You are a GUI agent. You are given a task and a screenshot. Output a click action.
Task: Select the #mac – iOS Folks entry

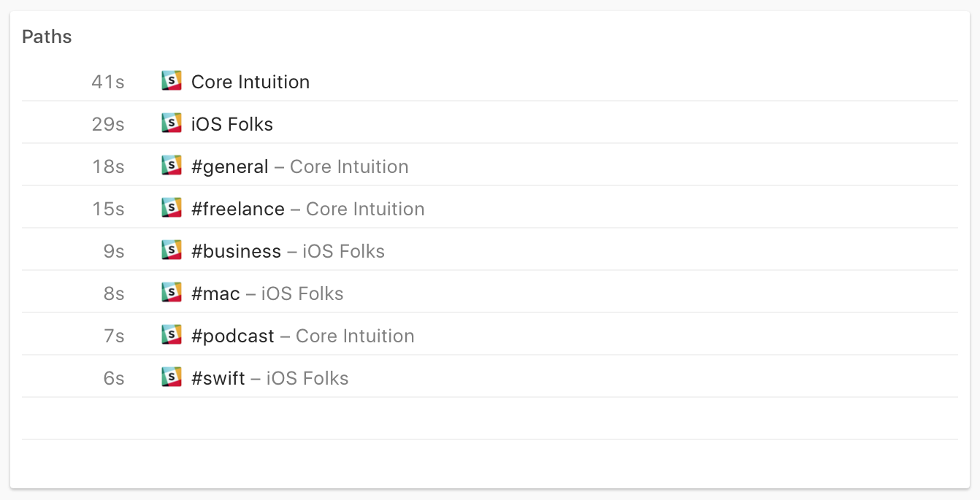pyautogui.click(x=490, y=293)
